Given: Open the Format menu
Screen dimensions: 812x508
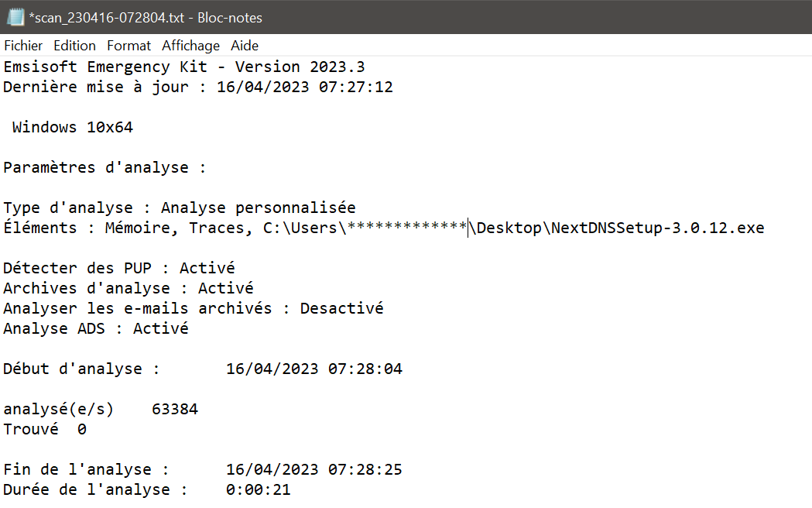Looking at the screenshot, I should point(128,46).
